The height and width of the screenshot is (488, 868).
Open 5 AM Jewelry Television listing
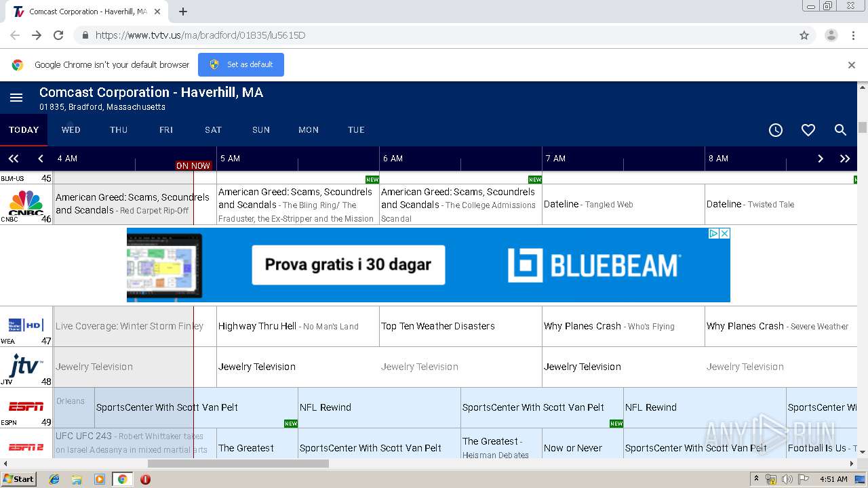point(298,367)
